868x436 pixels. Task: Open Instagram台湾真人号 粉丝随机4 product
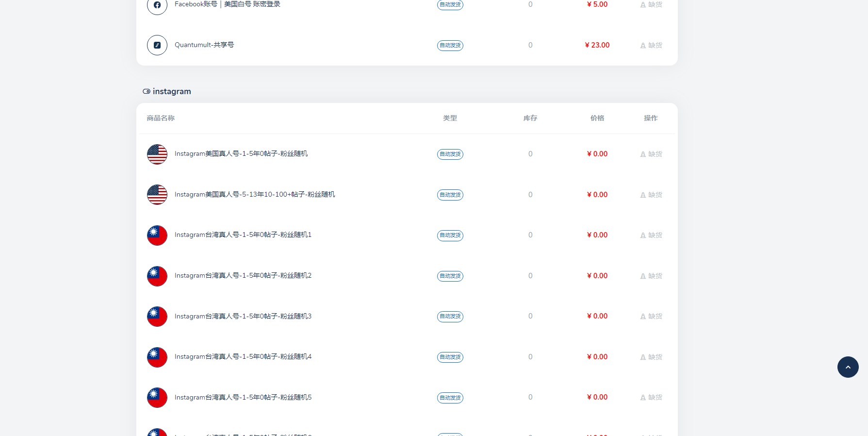click(x=243, y=357)
